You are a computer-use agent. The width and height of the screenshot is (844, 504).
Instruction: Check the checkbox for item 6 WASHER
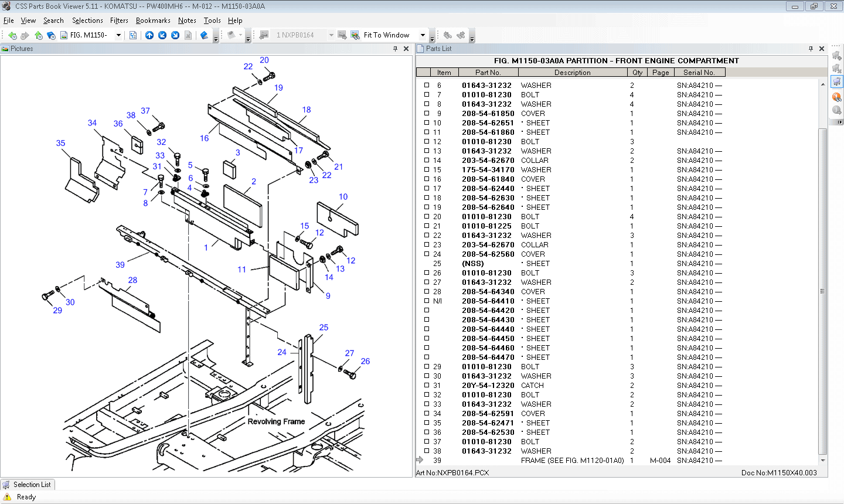point(426,85)
